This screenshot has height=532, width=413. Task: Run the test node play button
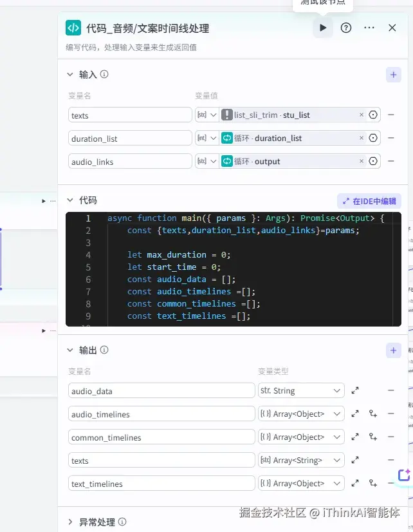click(x=322, y=28)
